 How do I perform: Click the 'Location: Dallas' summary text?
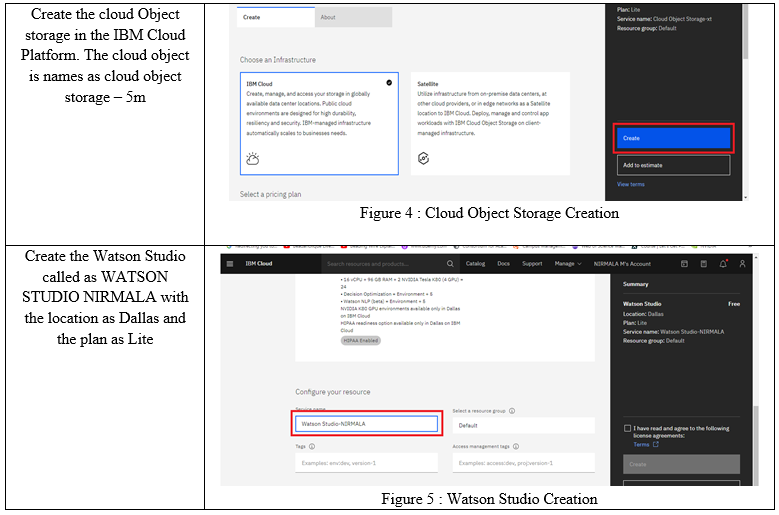tap(643, 314)
